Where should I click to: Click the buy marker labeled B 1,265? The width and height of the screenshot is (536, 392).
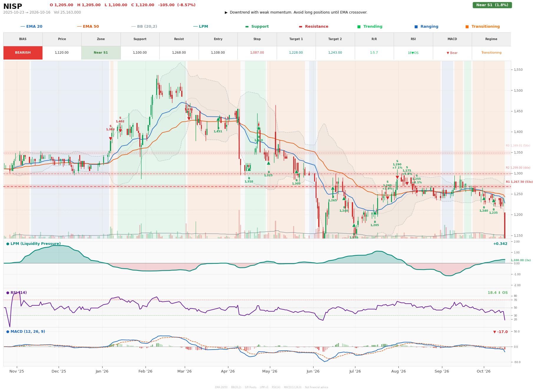(333, 188)
